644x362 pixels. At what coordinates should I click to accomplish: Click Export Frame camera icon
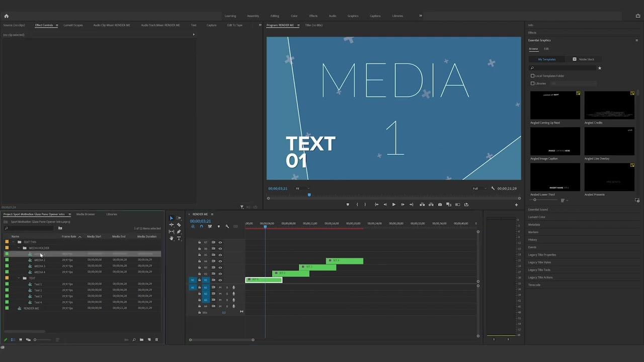point(440,205)
